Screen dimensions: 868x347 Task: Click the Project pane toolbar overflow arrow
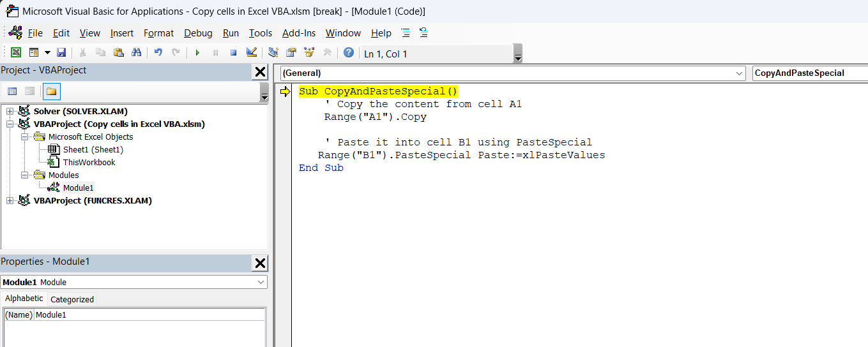tap(264, 92)
